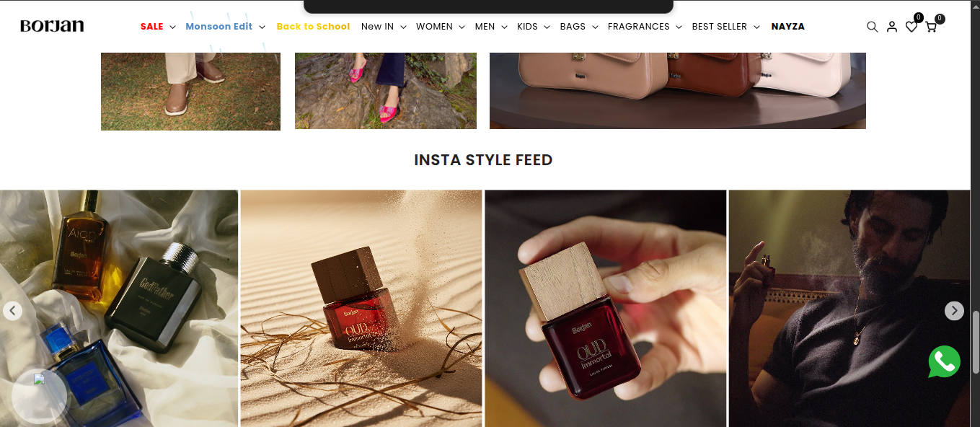
Task: Go to previous Insta feed slide arrow
Action: click(12, 311)
